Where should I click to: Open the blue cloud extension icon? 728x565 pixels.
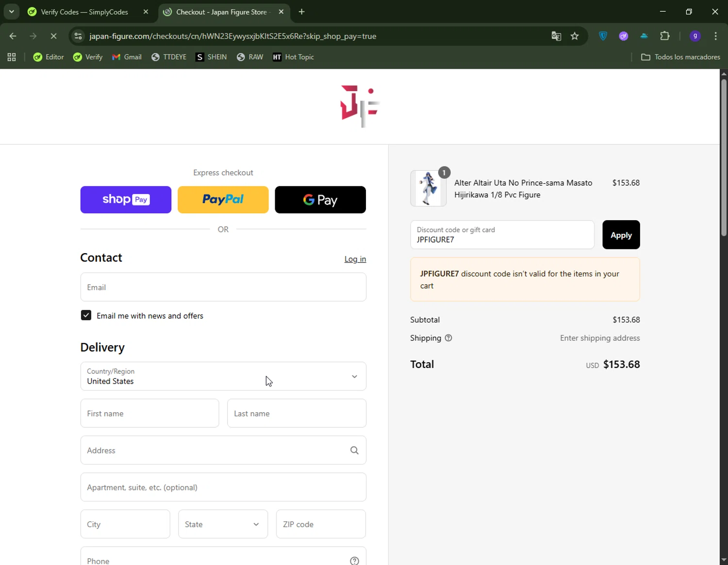point(644,36)
